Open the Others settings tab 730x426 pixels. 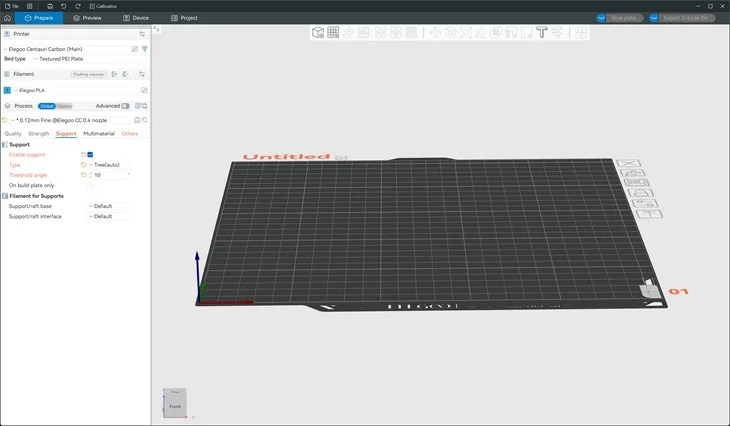point(130,134)
